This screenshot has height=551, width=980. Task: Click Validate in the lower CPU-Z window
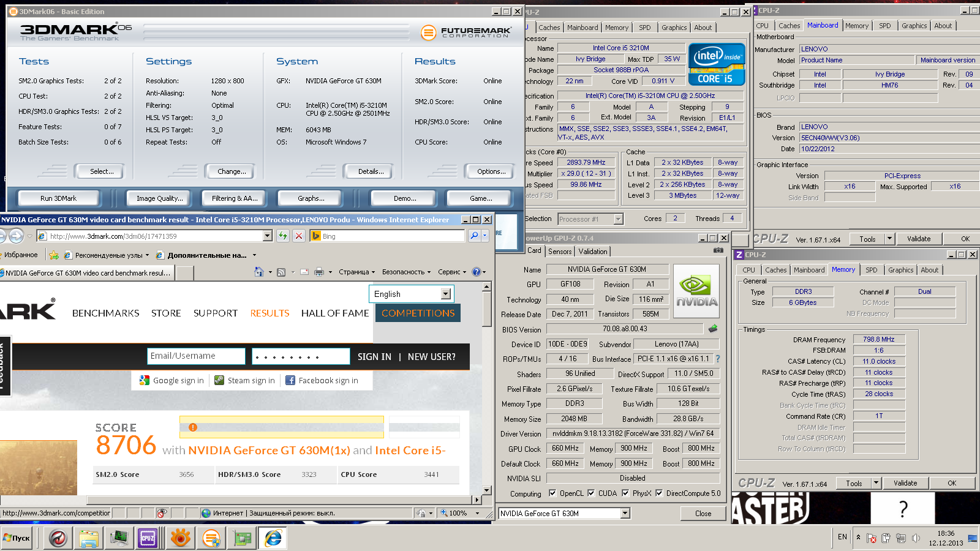click(x=905, y=483)
